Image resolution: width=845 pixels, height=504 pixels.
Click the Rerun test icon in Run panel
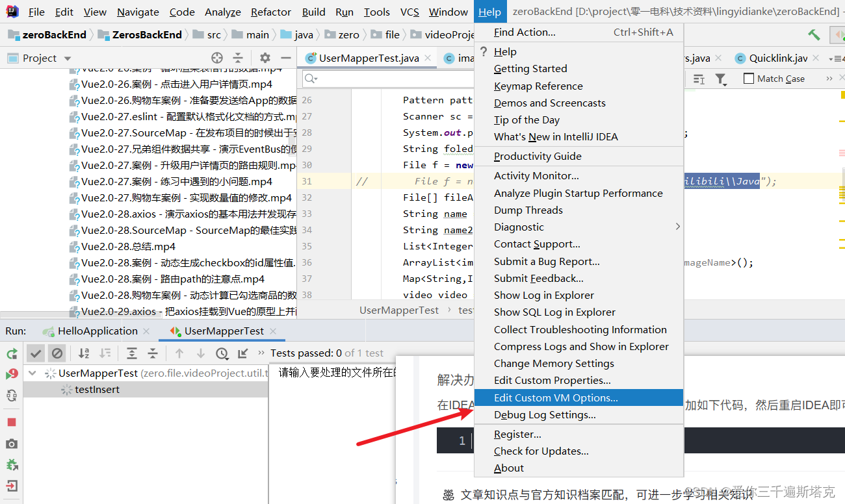(x=11, y=353)
